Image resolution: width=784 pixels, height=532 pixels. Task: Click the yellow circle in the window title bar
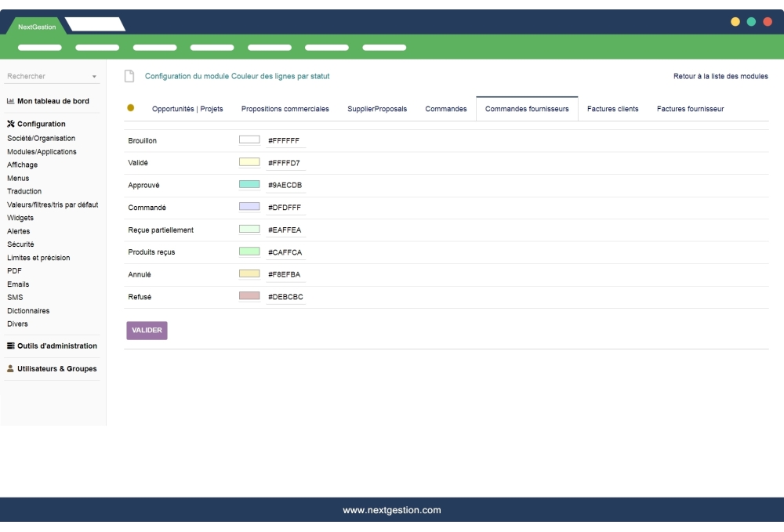(734, 22)
